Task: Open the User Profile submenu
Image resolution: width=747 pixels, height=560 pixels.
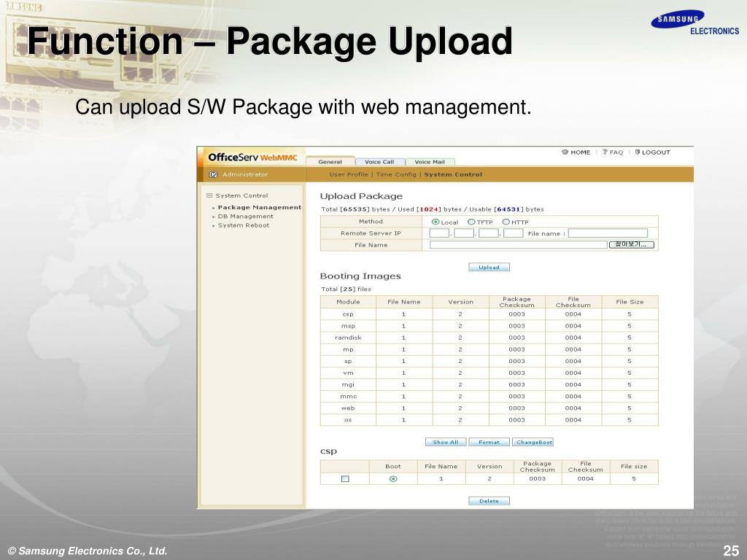Action: coord(349,174)
